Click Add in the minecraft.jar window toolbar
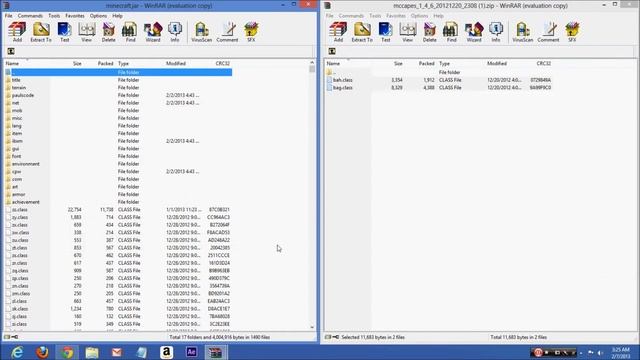640x360 pixels. tap(17, 32)
